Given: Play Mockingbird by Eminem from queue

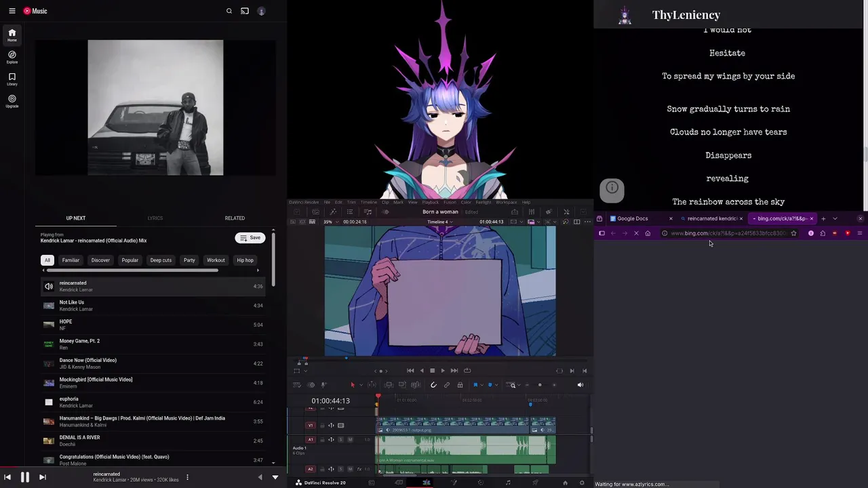Looking at the screenshot, I should 153,383.
